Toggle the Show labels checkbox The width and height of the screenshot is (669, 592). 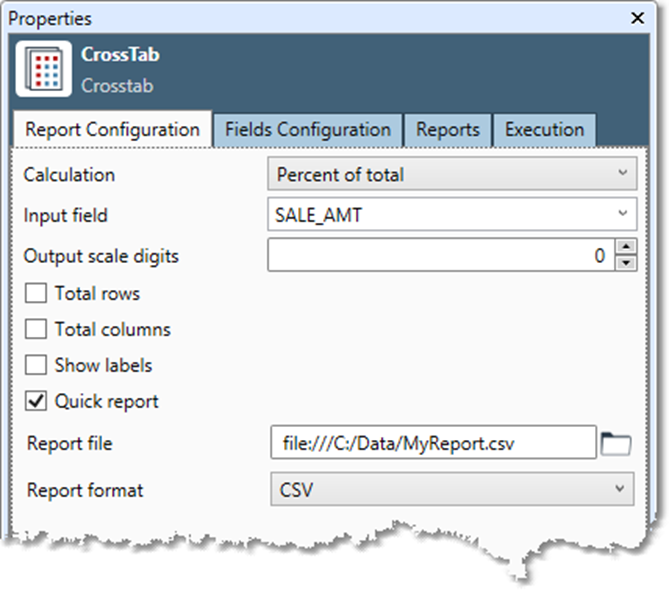coord(36,366)
